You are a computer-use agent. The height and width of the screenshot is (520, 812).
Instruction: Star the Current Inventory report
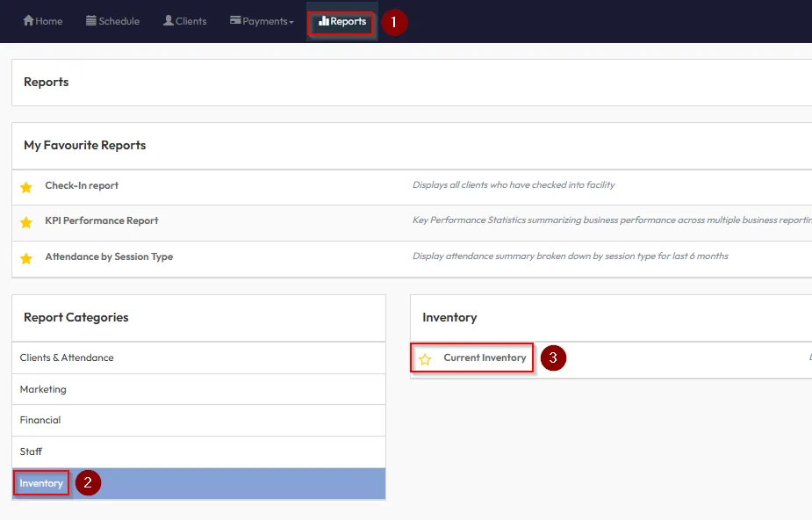click(x=425, y=359)
